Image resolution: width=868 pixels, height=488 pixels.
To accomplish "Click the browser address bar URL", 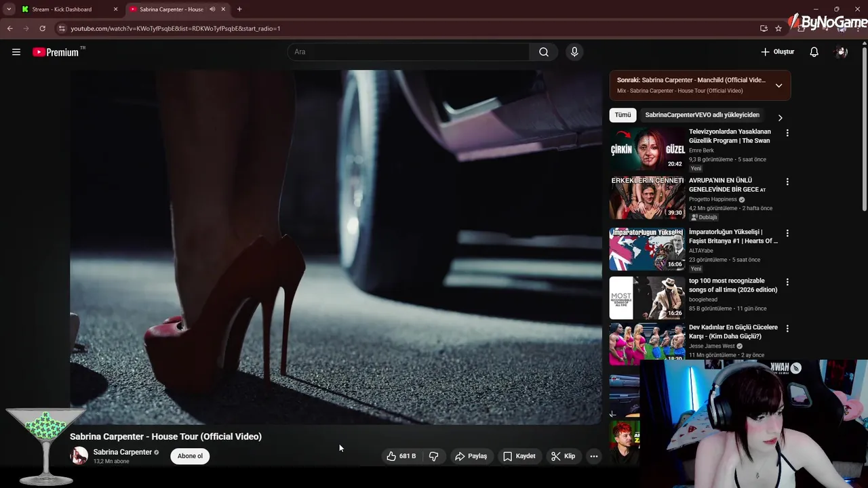I will pyautogui.click(x=176, y=28).
